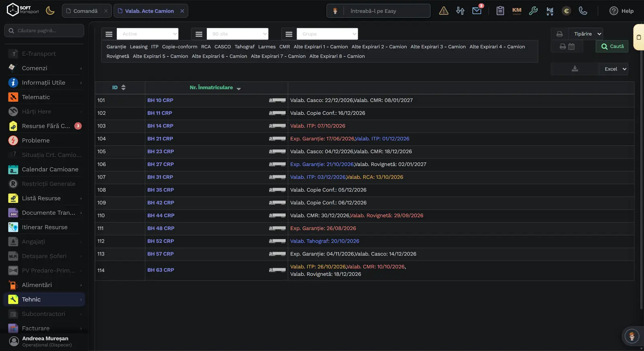The image size is (644, 351).
Task: Select the Tahograf filter option
Action: (x=245, y=47)
